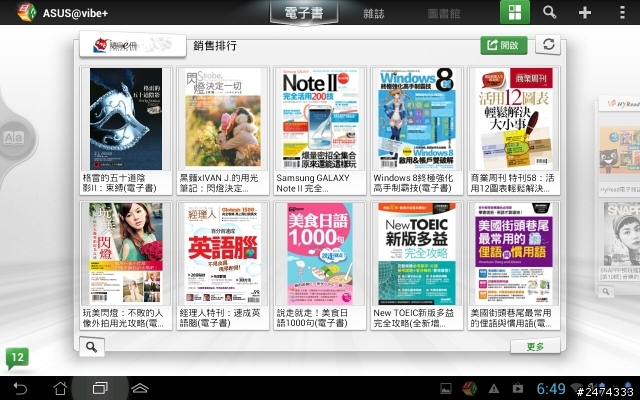
Task: Open the 美國街頭巷尾 俚語 cover
Action: pos(514,253)
